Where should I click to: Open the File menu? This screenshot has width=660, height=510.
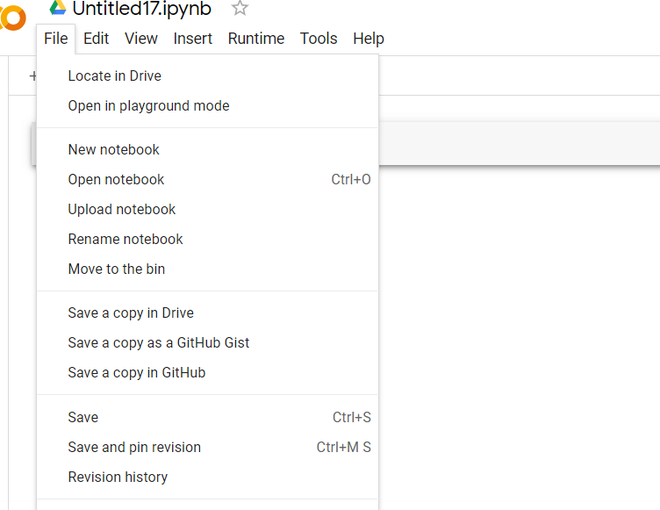tap(56, 39)
